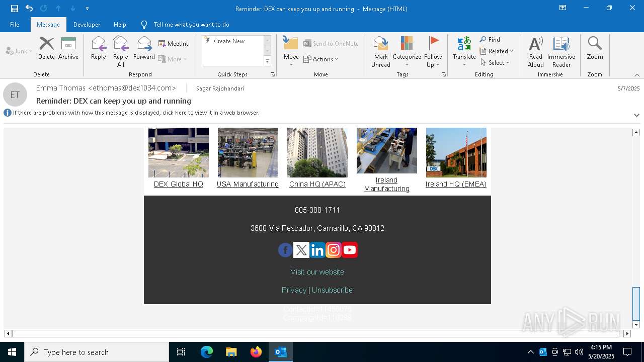The image size is (644, 362).
Task: Open the Windows Start menu
Action: (x=12, y=352)
